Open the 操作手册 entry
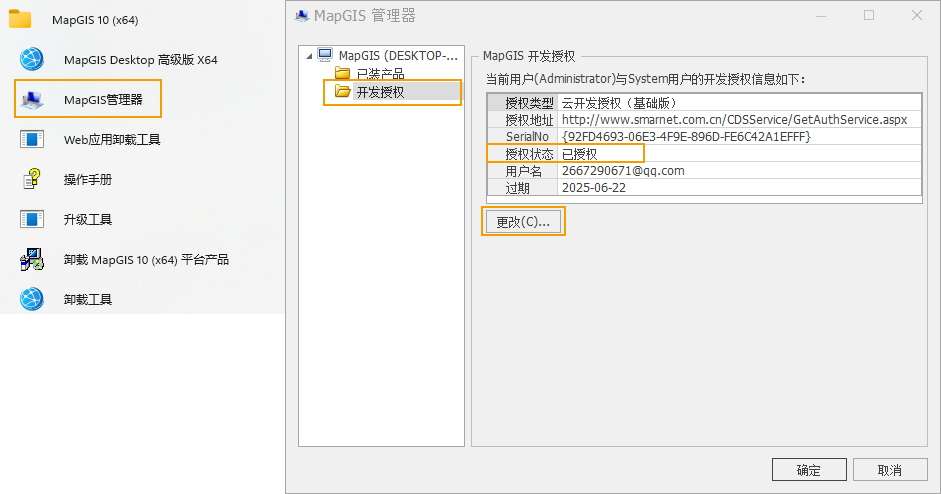Screen dimensions: 941x494 (88, 179)
